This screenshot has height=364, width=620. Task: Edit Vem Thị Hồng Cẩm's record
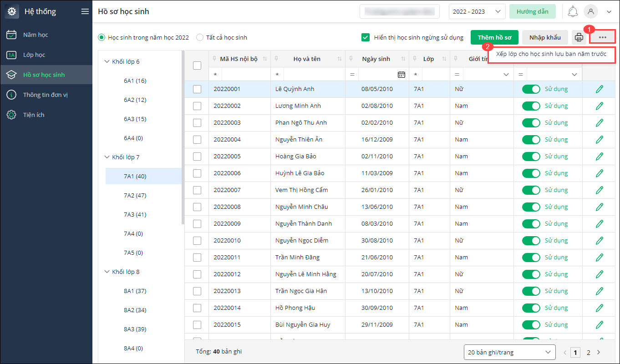pos(600,190)
